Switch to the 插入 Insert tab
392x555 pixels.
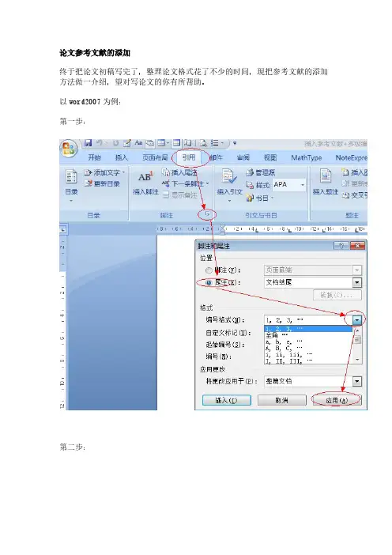(x=122, y=158)
